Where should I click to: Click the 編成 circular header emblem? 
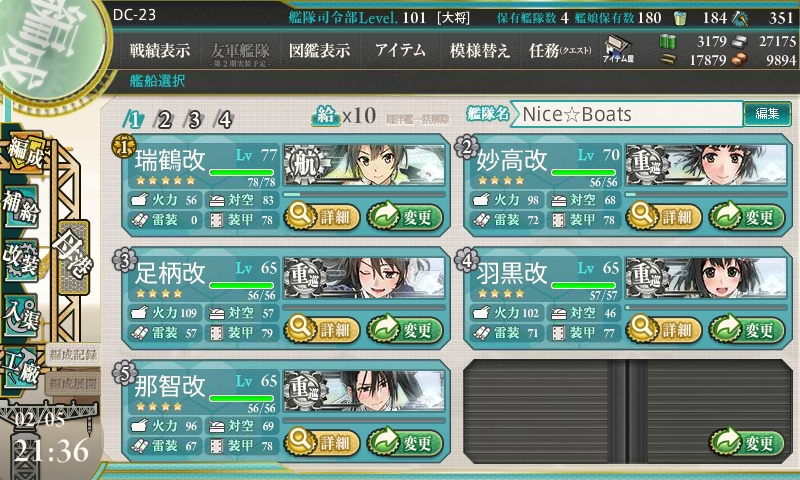point(51,48)
